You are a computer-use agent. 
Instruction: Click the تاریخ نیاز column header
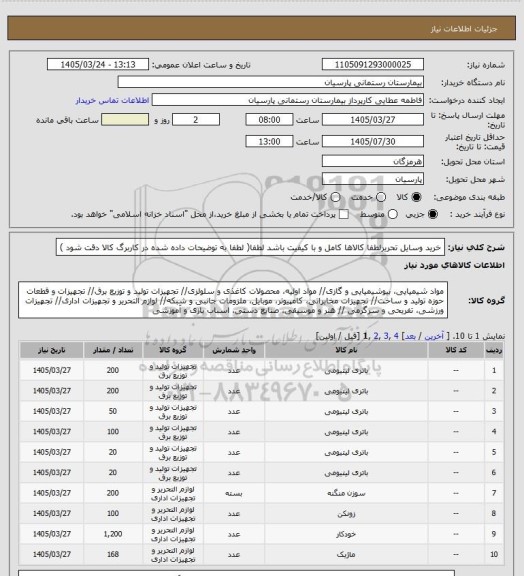tap(51, 350)
